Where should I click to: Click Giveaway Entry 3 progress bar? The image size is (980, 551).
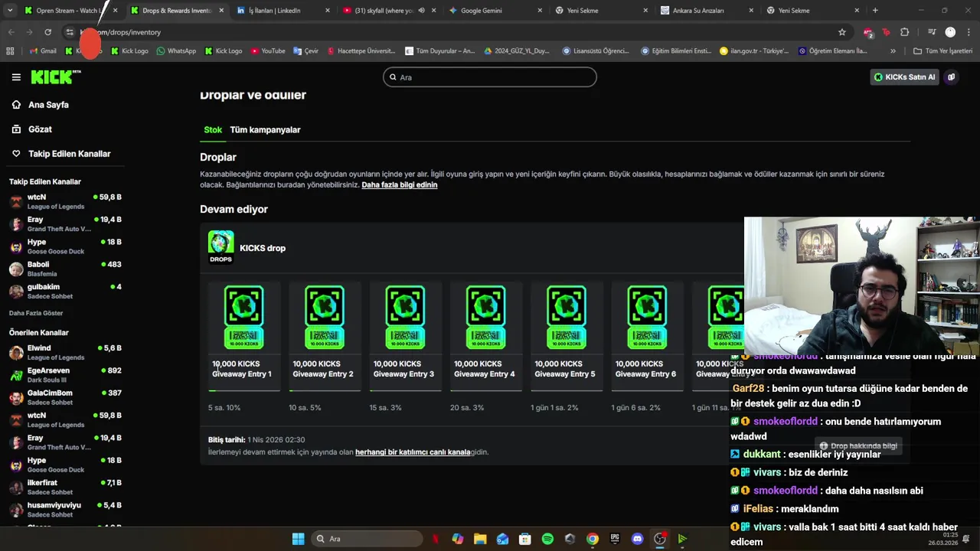click(x=405, y=391)
